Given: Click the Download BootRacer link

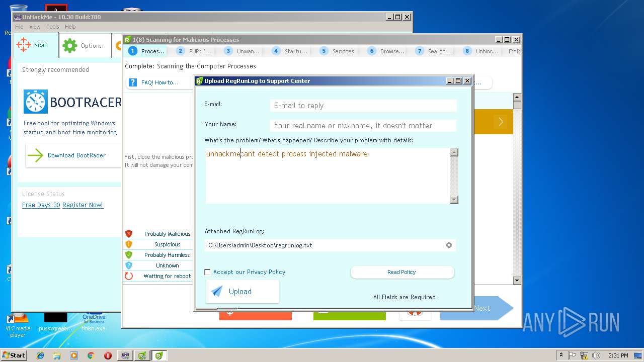Looking at the screenshot, I should click(76, 155).
